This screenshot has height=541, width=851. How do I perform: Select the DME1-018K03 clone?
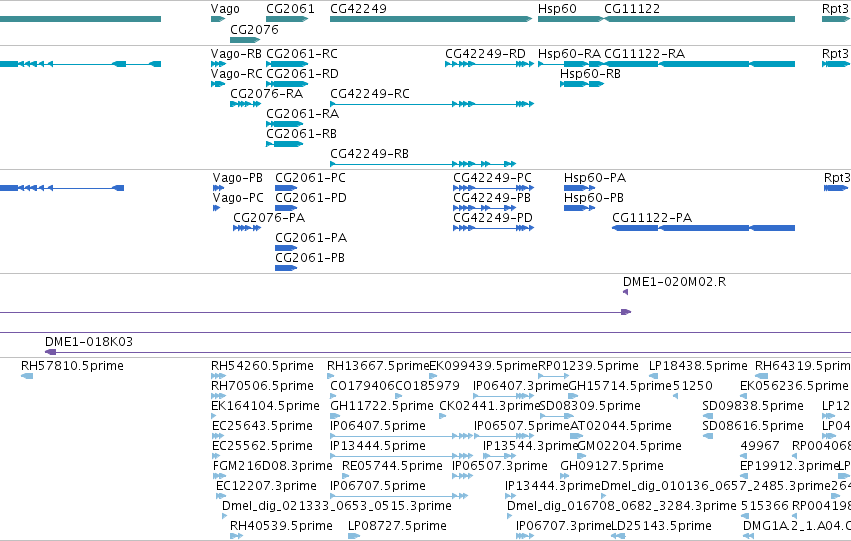tap(448, 352)
